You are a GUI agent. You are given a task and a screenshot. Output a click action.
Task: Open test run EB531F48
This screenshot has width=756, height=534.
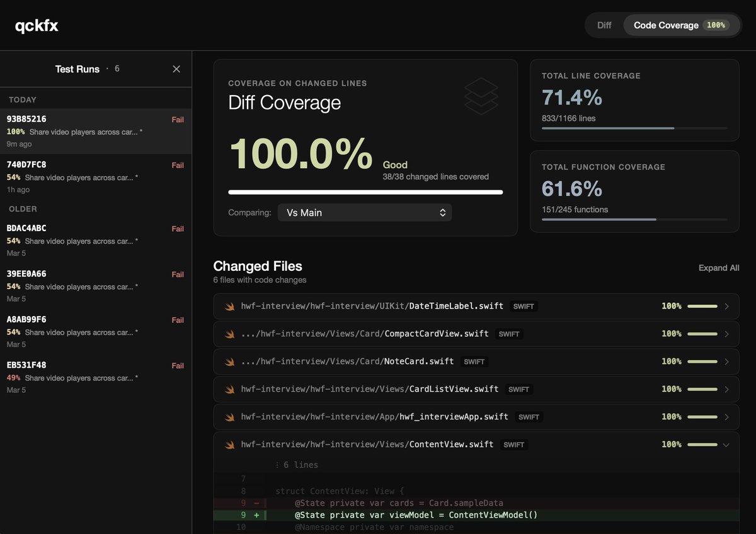[x=96, y=377]
